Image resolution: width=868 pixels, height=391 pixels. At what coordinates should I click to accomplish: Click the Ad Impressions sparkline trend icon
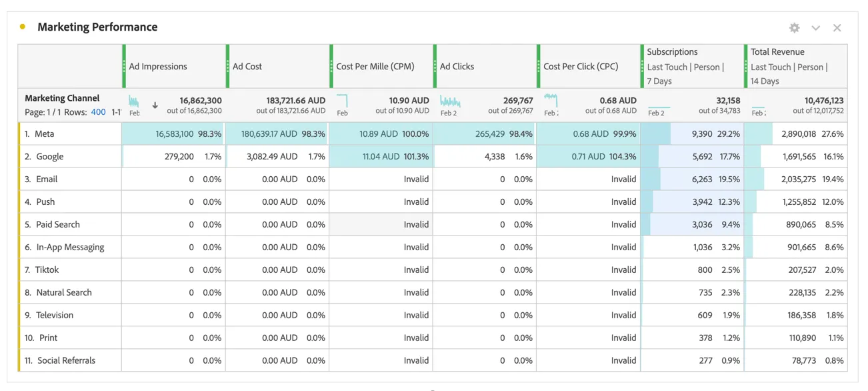pos(134,101)
